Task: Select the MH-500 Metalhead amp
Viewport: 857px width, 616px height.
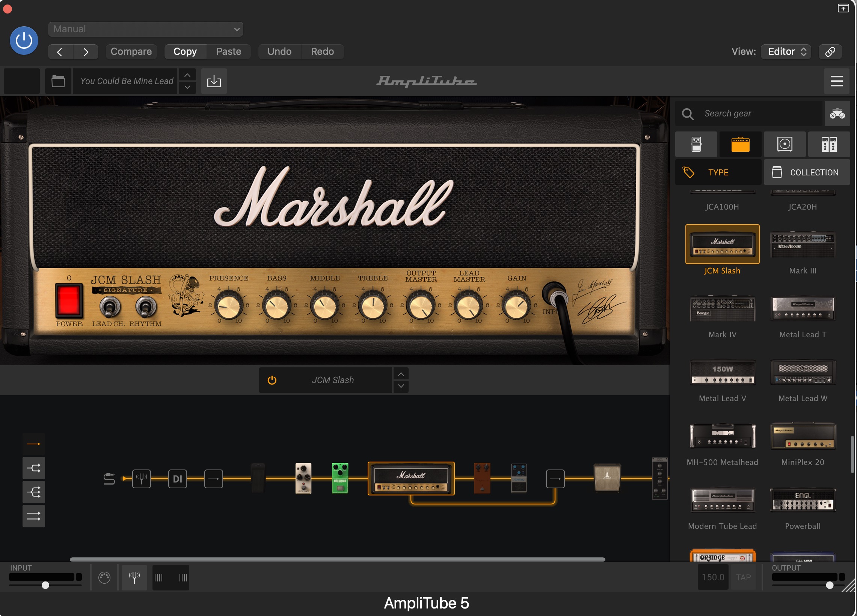Action: coord(722,436)
